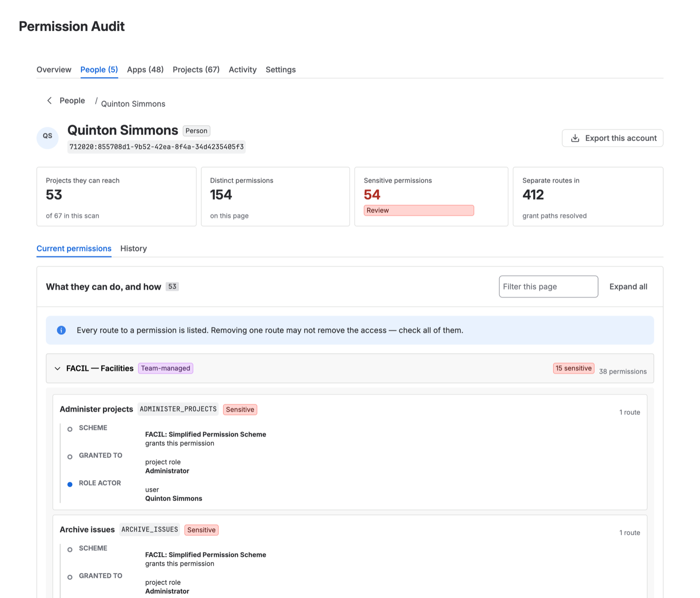This screenshot has height=598, width=700.
Task: Click the back chevron icon beside People
Action: click(49, 101)
